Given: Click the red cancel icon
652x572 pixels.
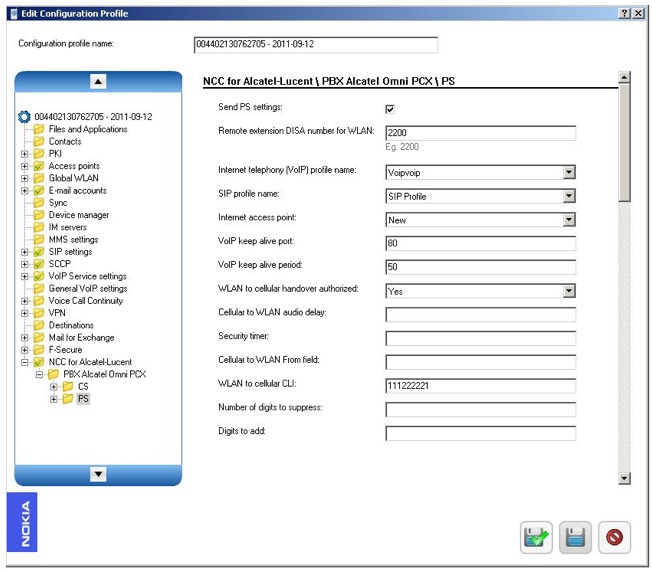Looking at the screenshot, I should (614, 537).
